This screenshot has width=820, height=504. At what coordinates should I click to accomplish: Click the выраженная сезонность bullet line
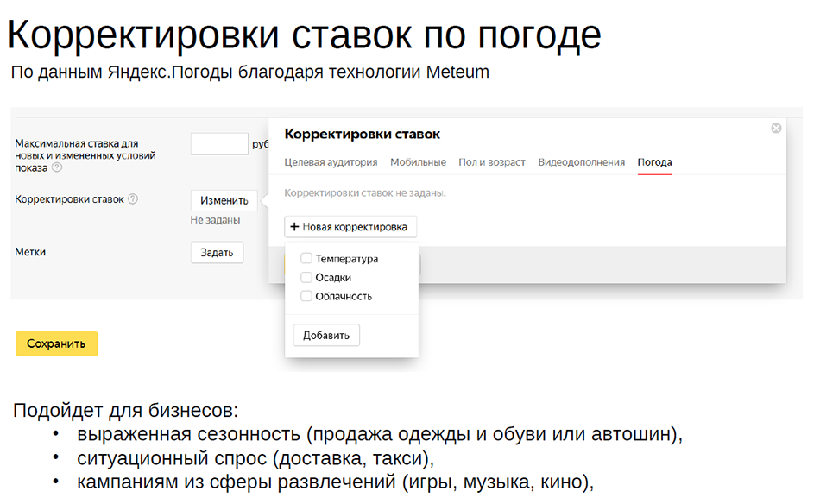click(x=380, y=434)
